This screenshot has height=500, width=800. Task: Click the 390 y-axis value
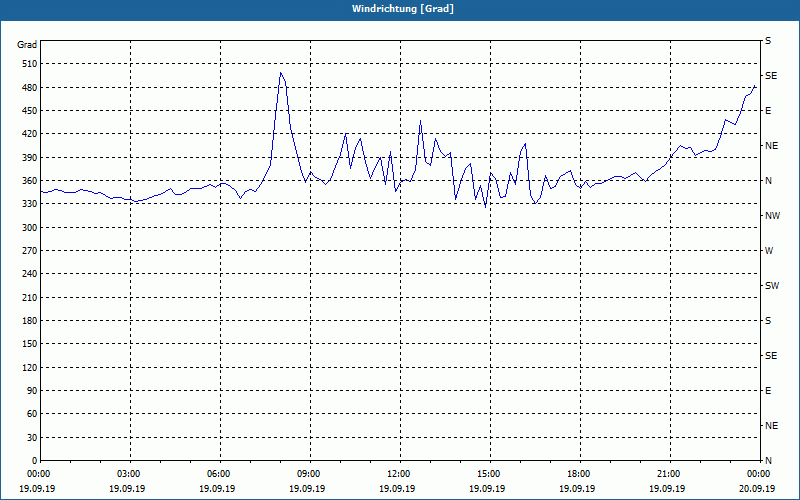tap(30, 158)
